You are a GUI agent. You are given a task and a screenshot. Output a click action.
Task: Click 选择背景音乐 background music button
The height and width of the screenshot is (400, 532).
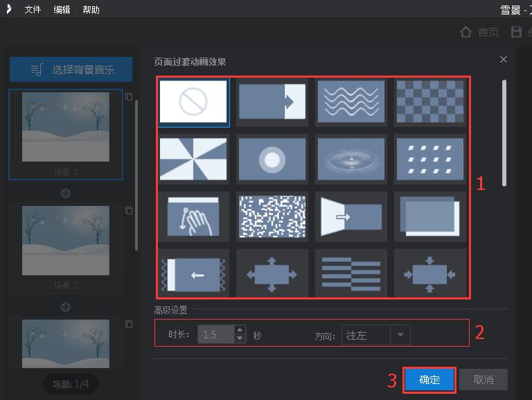coord(71,70)
